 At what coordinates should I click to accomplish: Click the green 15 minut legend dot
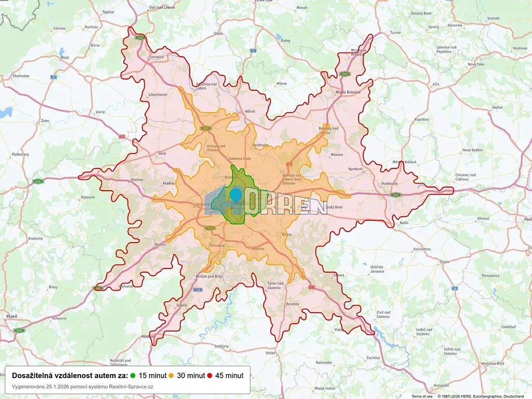(134, 376)
